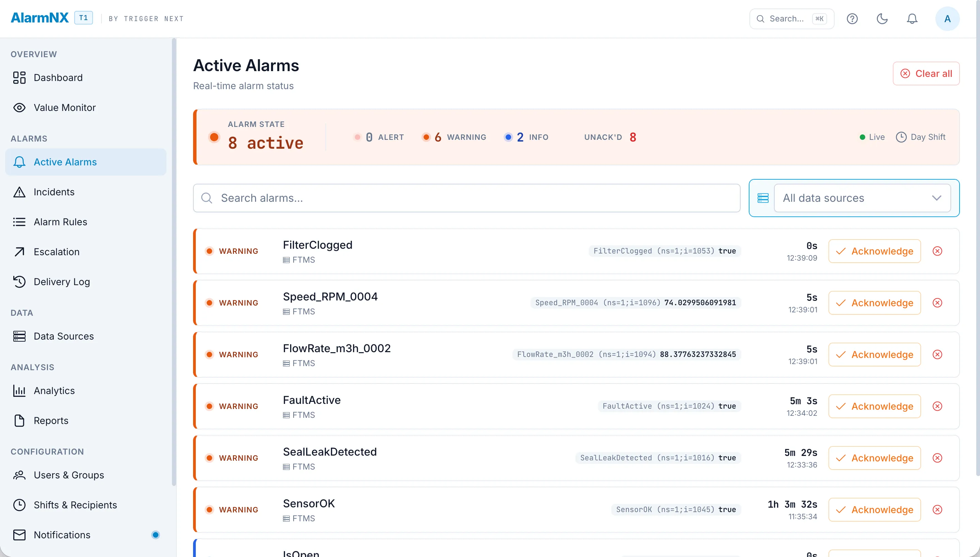
Task: Open the Speed_RPM_0004 alarm title
Action: 330,296
